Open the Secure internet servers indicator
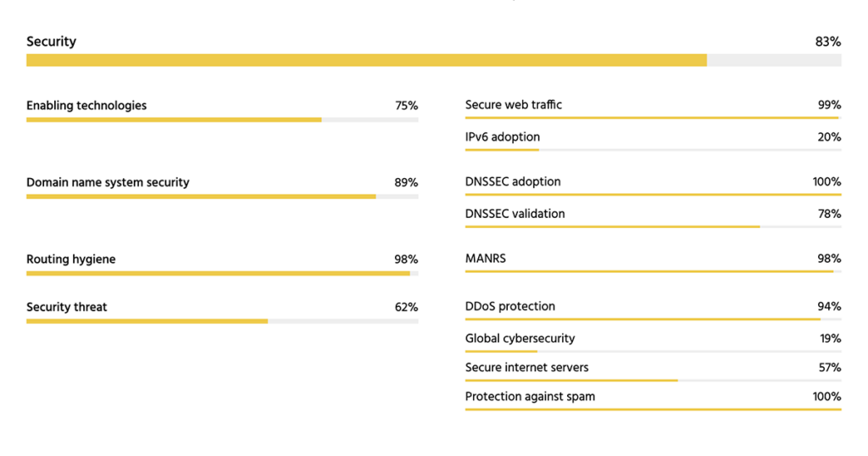868x456 pixels. pyautogui.click(x=526, y=368)
